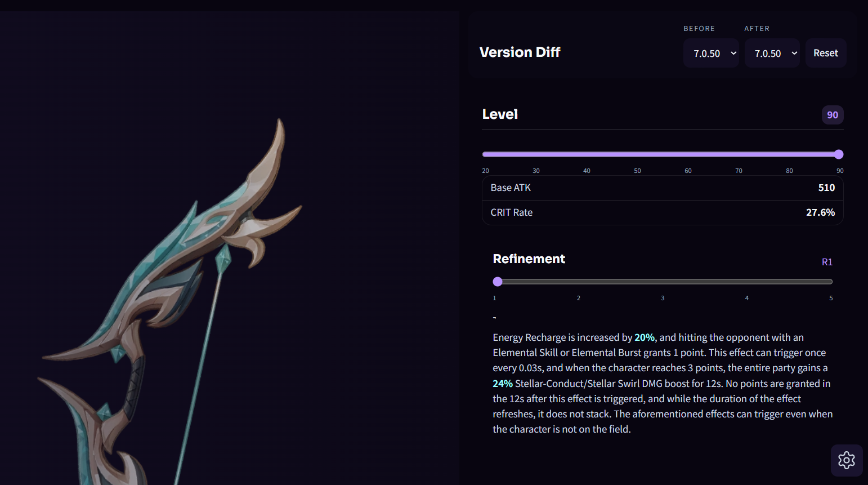Click the R1 refinement label
Viewport: 868px width, 485px height.
point(827,262)
